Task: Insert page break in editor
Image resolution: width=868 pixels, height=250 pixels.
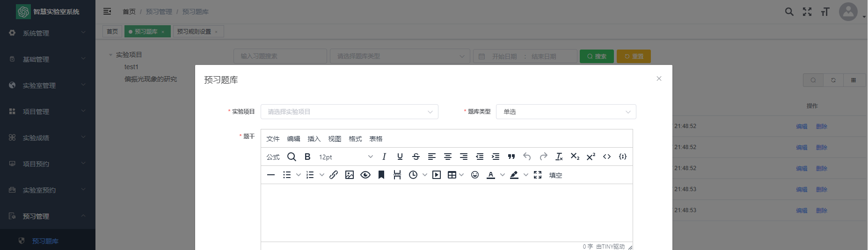Action: [x=397, y=175]
